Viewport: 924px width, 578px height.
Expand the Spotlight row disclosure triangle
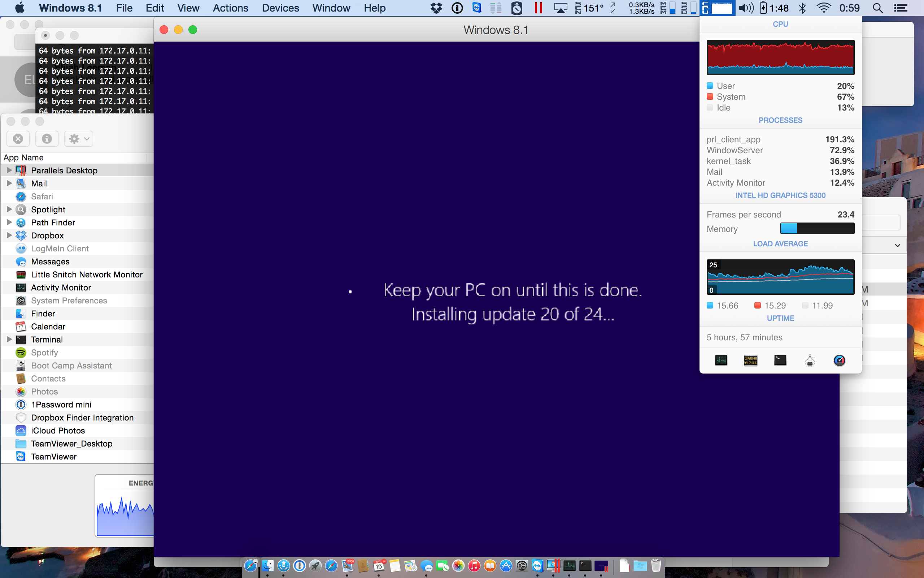pos(9,209)
